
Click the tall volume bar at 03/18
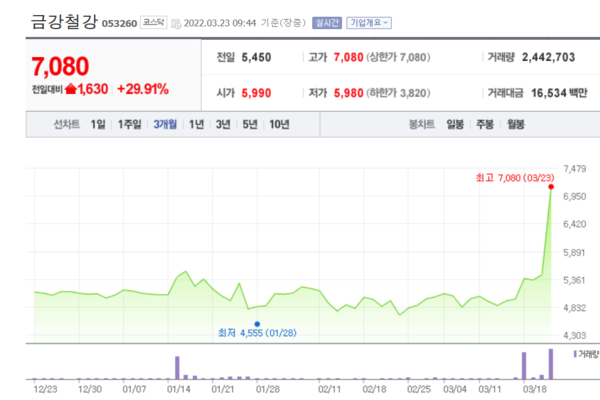524,366
